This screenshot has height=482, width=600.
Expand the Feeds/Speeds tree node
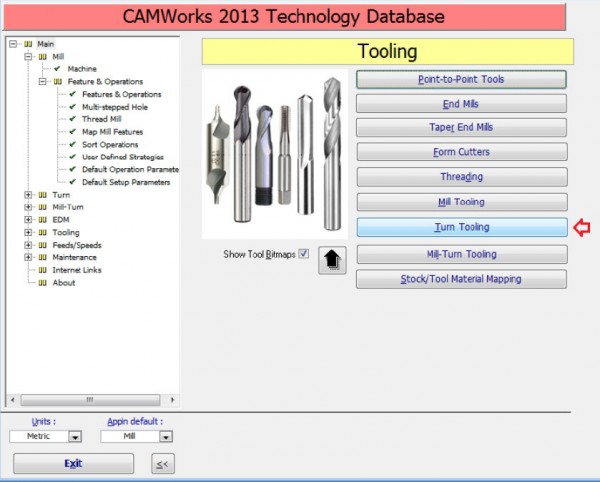28,245
